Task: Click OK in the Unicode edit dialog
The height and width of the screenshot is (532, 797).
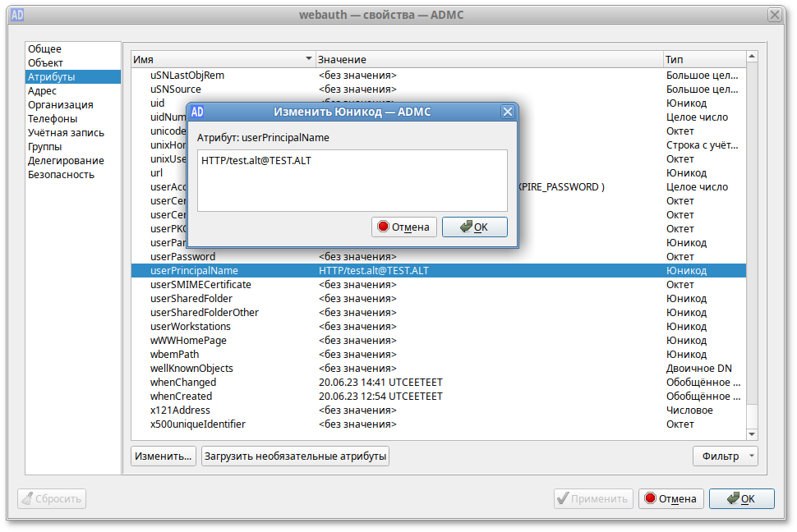Action: 474,227
